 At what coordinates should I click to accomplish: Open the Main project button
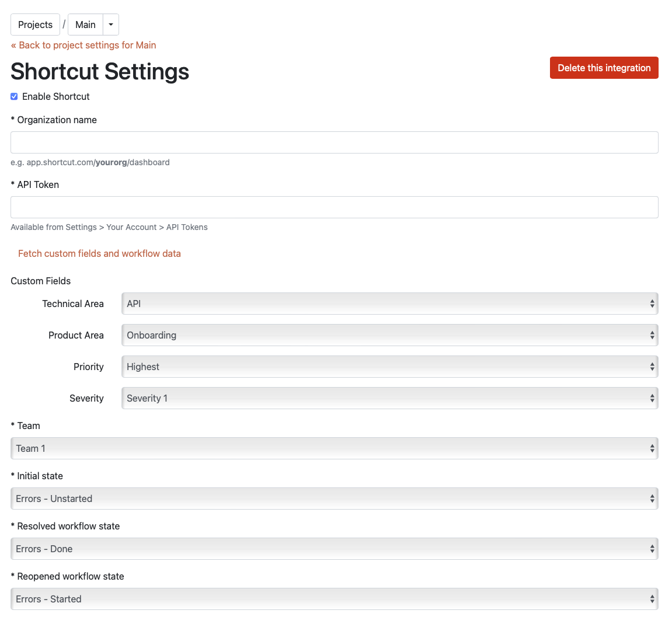pos(85,25)
